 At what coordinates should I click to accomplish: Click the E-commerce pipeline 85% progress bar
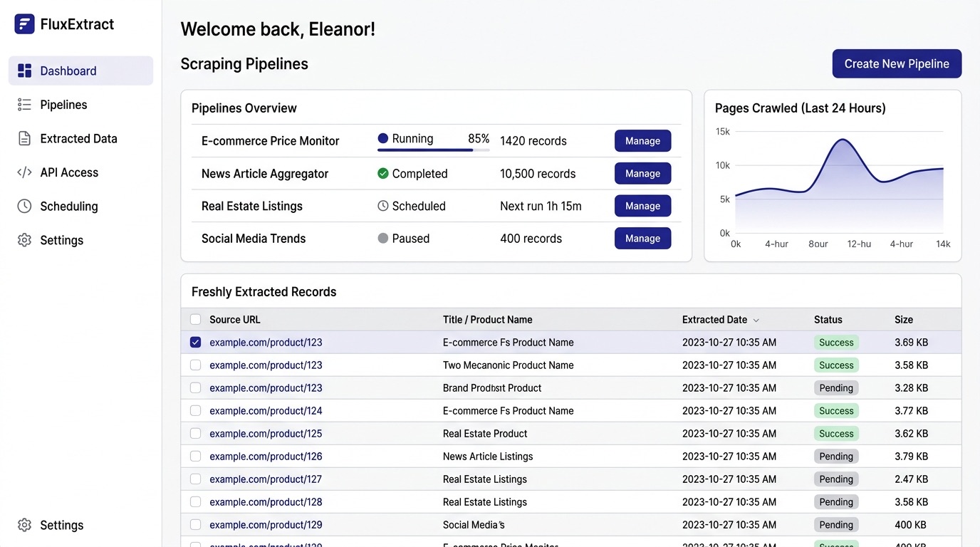pos(433,150)
